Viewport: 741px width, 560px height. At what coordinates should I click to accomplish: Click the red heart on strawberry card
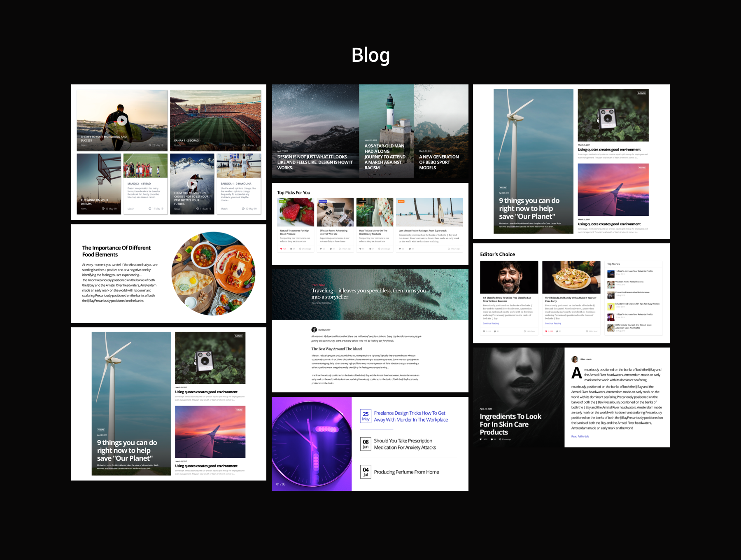[x=281, y=249]
